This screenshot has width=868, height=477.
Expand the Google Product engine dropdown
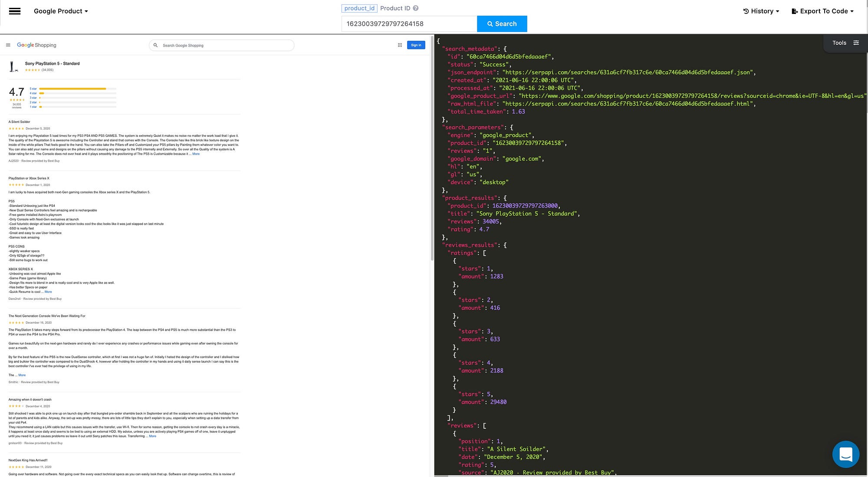pos(61,11)
